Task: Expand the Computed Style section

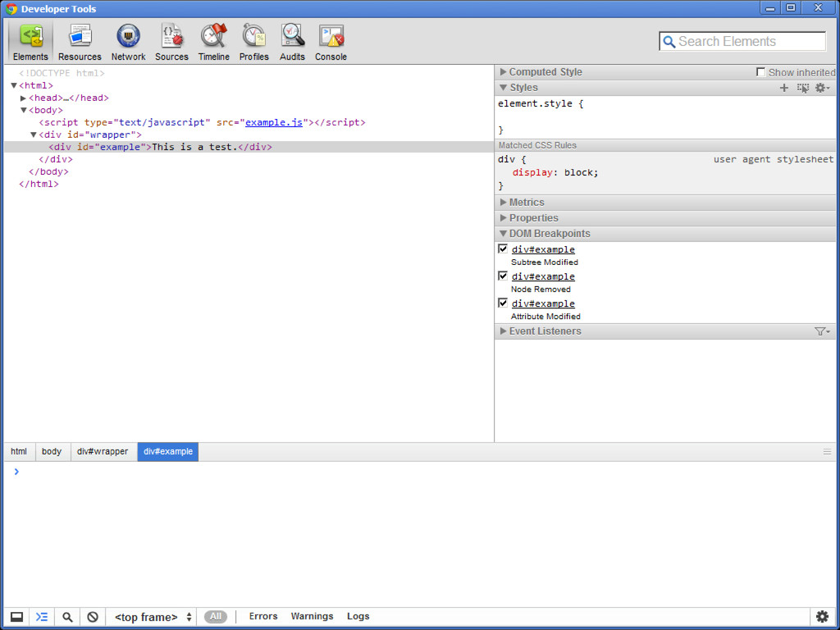Action: pyautogui.click(x=503, y=72)
